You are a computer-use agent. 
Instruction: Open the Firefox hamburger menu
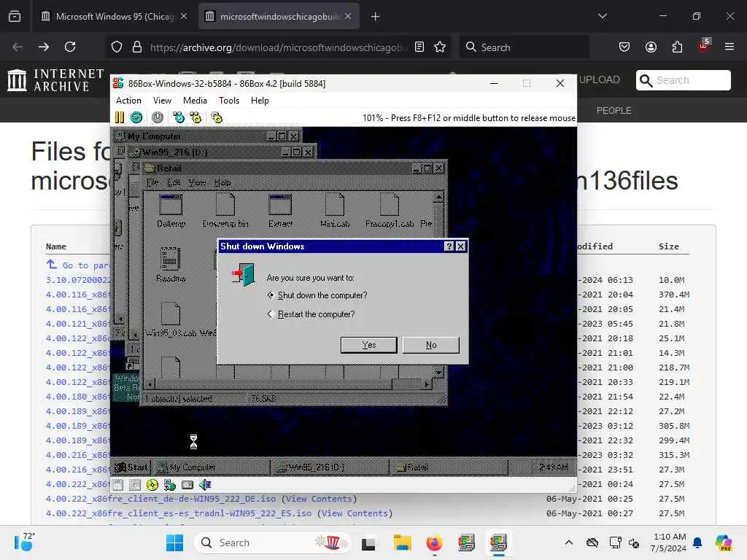(x=729, y=47)
